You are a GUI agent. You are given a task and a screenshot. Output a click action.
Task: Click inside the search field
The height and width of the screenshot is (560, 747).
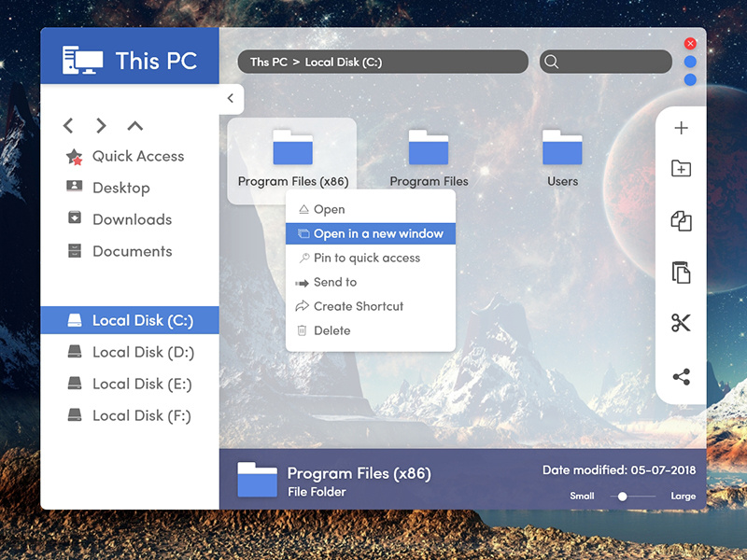(x=605, y=62)
